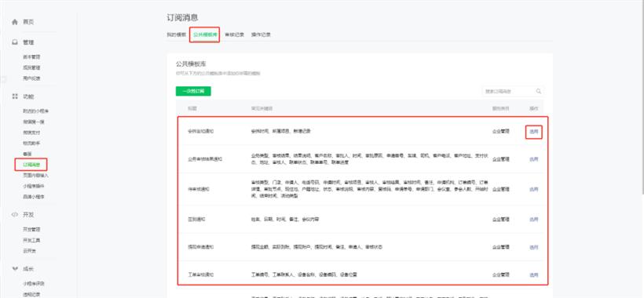Click the 功能 grid icon in sidebar
Screen dimensions: 644x298
coord(15,96)
